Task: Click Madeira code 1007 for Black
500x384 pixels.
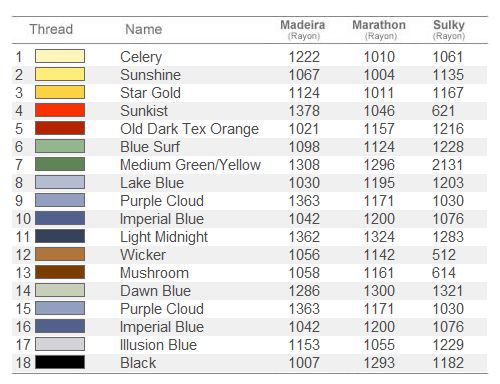Action: click(x=304, y=363)
